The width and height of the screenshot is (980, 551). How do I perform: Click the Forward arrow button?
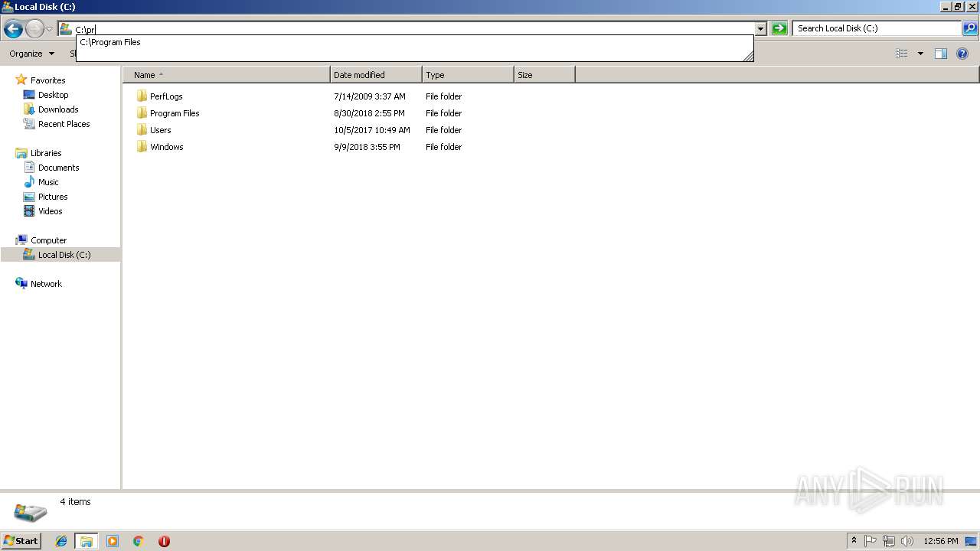click(x=34, y=29)
